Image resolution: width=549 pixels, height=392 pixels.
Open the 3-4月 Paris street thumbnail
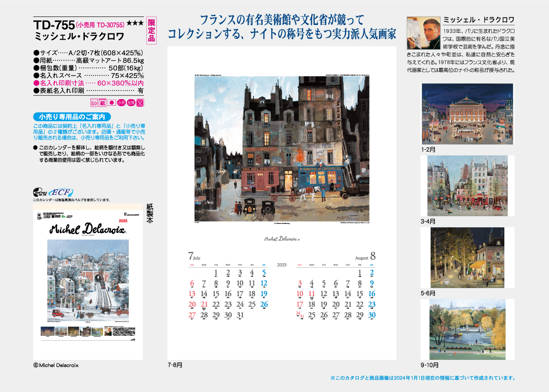pyautogui.click(x=467, y=186)
